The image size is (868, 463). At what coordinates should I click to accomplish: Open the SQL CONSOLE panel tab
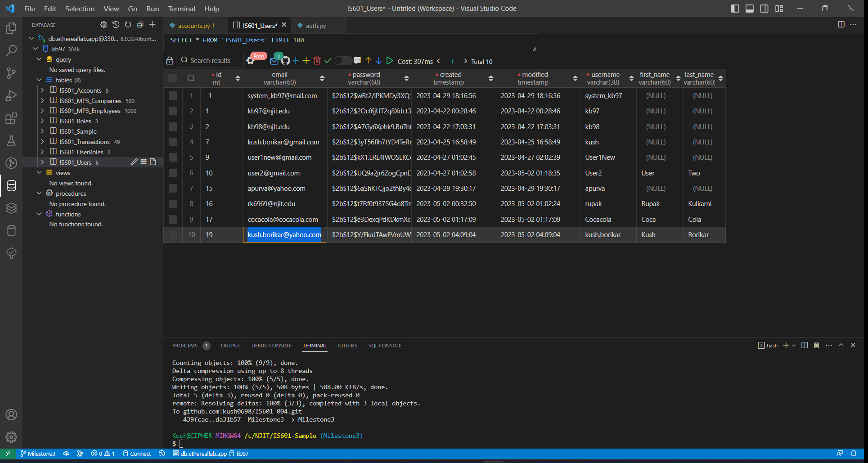point(385,346)
